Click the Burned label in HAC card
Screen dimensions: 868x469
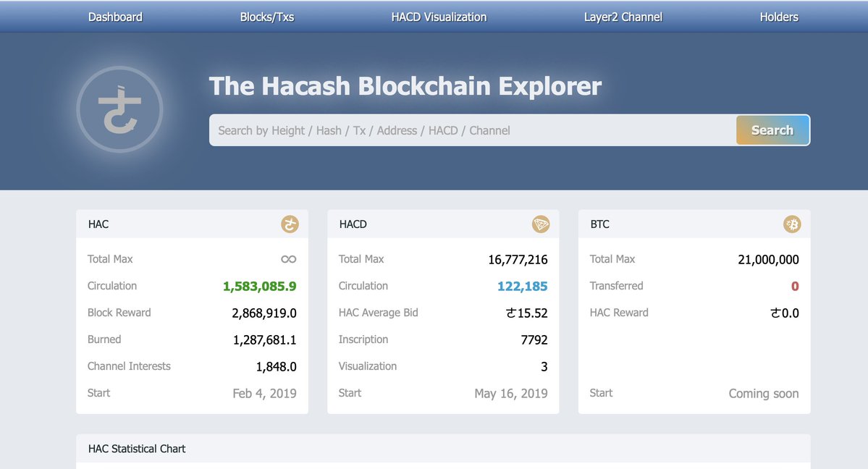coord(104,339)
